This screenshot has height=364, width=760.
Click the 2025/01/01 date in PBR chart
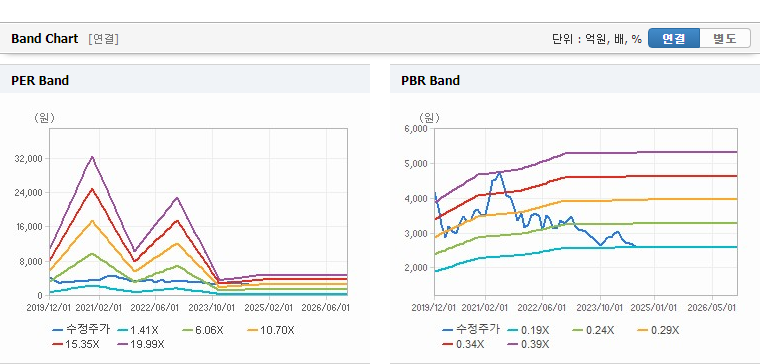pos(655,308)
